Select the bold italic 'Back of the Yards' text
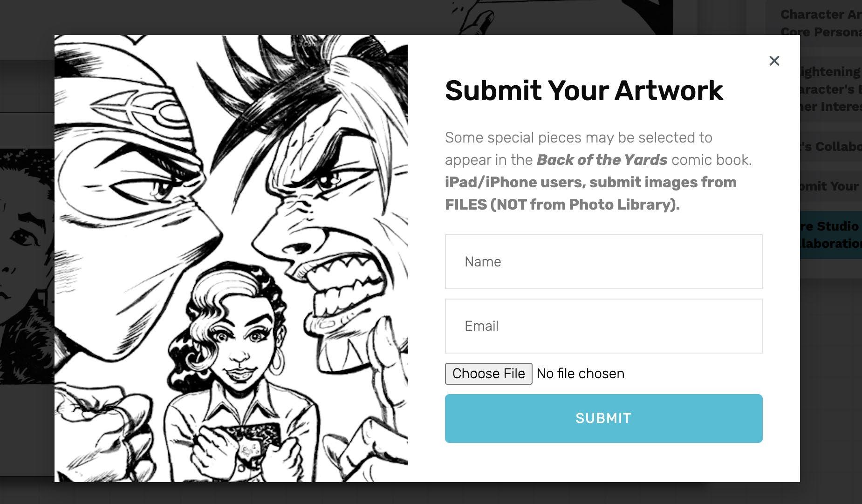 click(602, 160)
